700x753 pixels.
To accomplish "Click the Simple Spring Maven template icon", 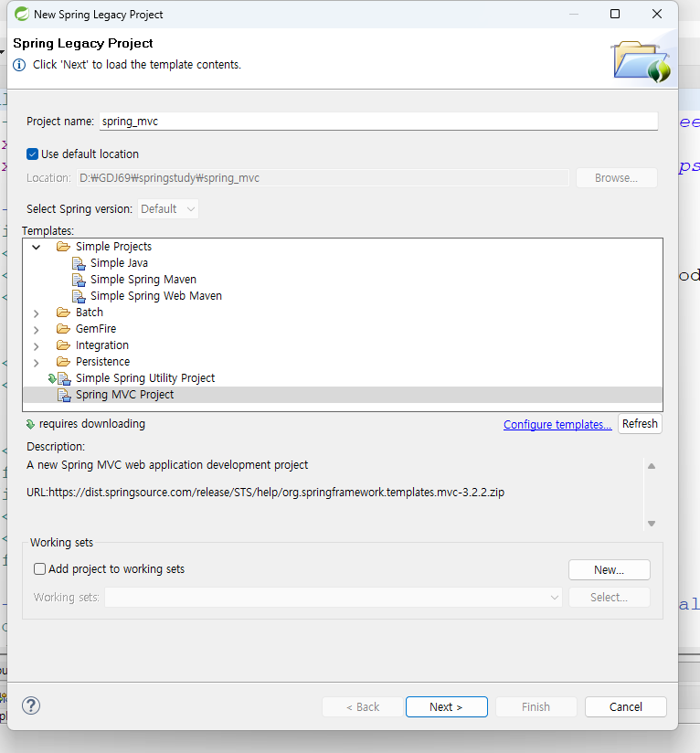I will pyautogui.click(x=79, y=280).
